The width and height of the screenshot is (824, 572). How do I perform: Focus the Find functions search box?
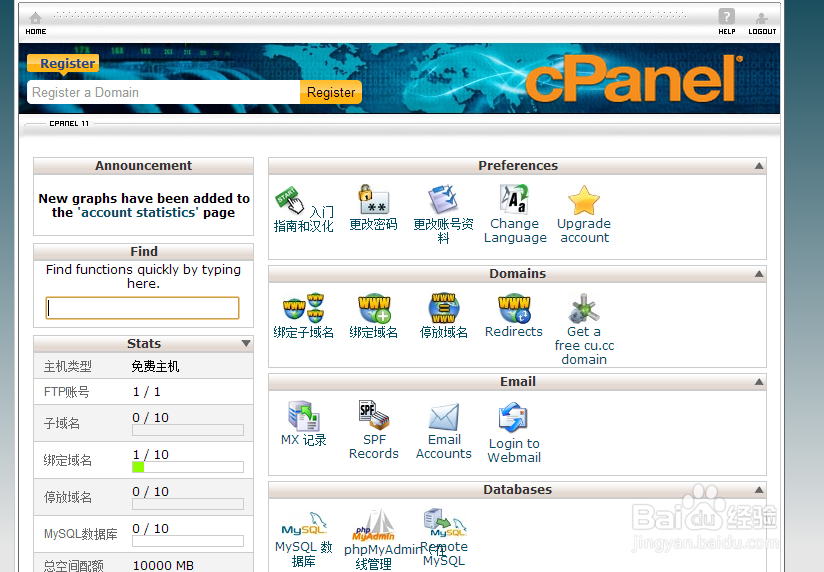[x=142, y=308]
